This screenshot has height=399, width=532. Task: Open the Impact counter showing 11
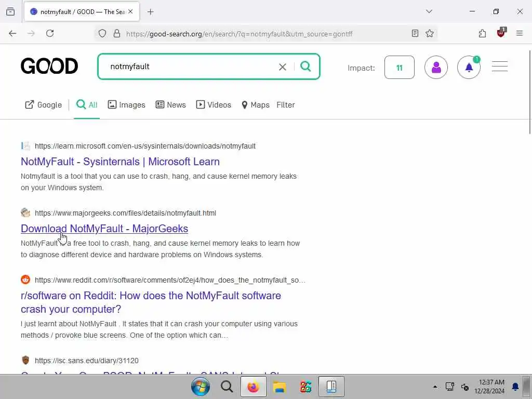[x=400, y=68]
